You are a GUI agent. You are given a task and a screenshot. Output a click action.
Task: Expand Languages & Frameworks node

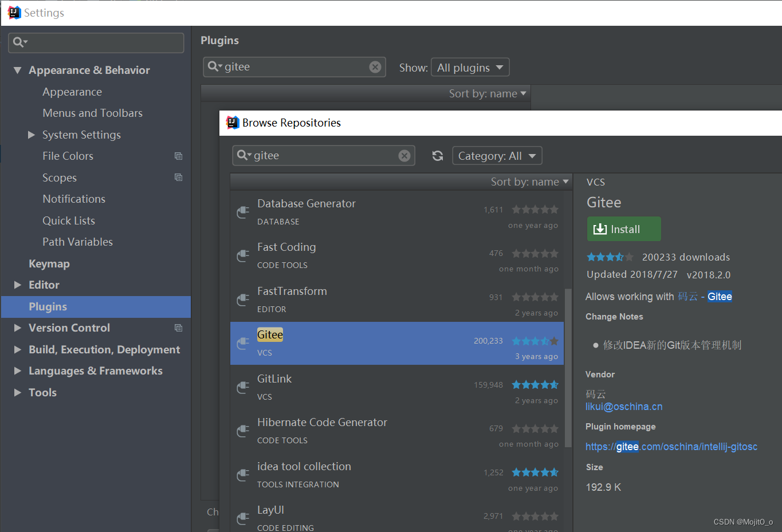coord(17,371)
